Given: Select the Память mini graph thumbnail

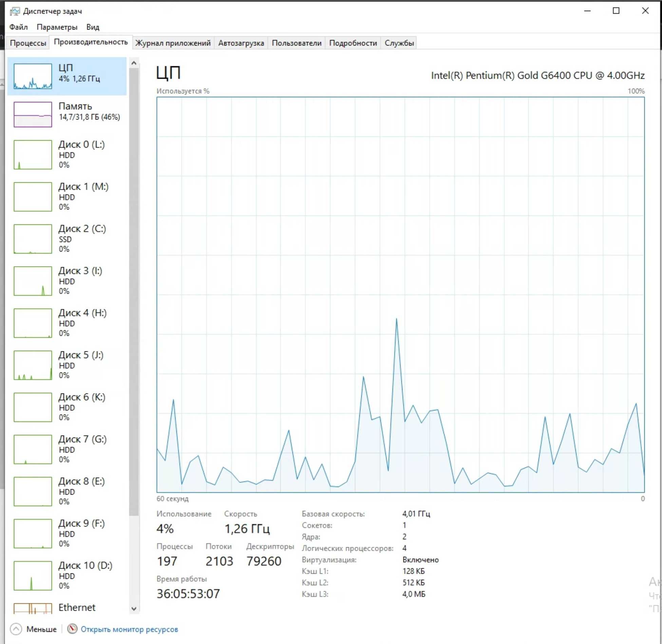Looking at the screenshot, I should point(33,114).
